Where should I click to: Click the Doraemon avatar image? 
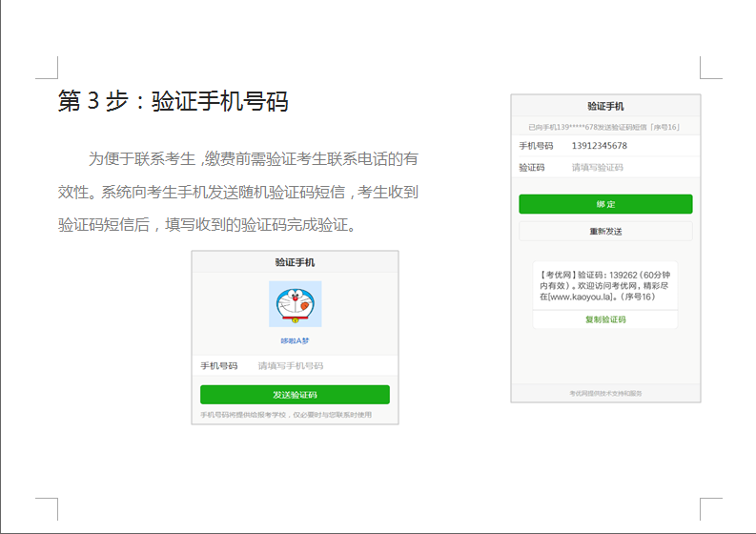tap(295, 304)
